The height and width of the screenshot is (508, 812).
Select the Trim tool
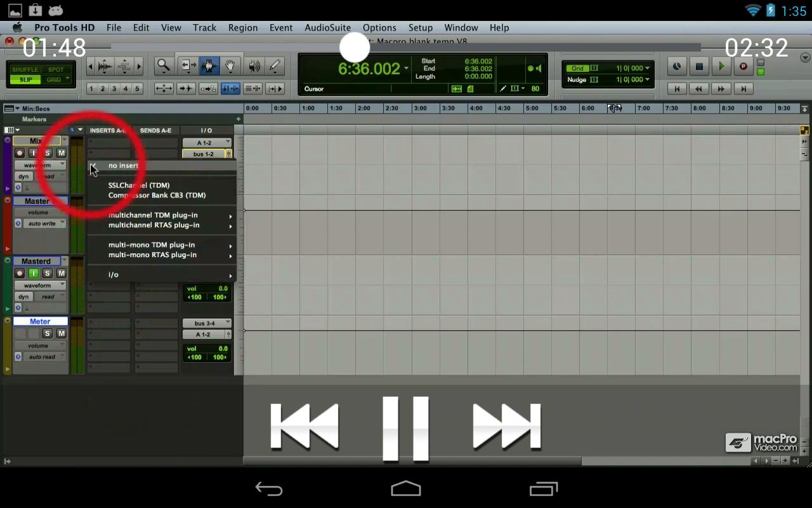tap(188, 65)
